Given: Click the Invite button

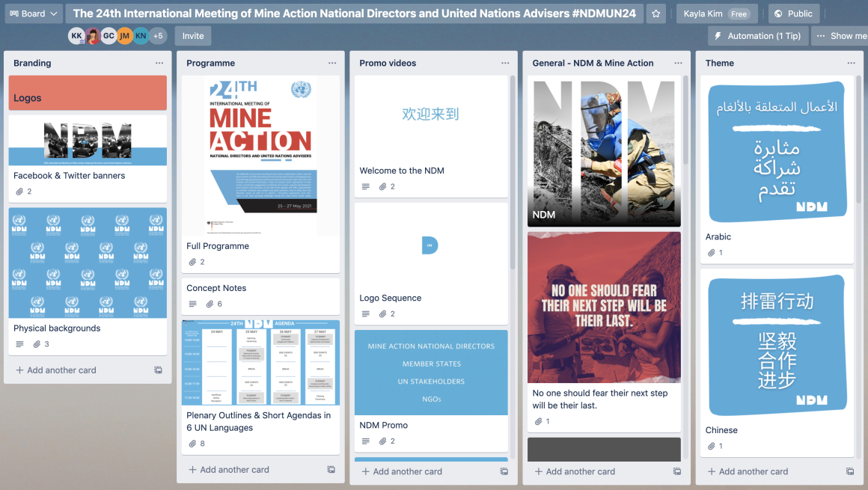Looking at the screenshot, I should coord(193,36).
